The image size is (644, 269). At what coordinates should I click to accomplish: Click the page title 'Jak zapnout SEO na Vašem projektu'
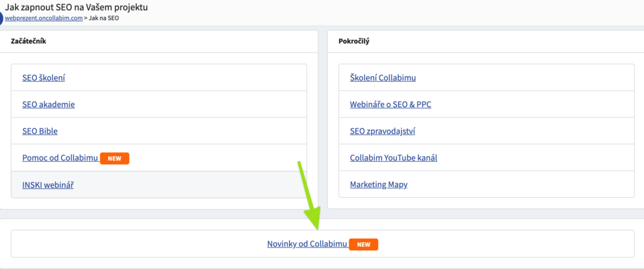(76, 7)
